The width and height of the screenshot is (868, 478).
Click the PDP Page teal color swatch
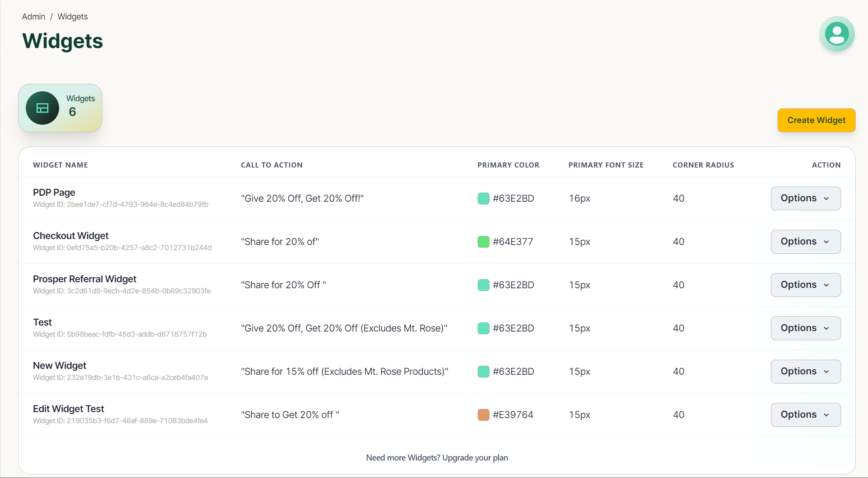pos(483,198)
